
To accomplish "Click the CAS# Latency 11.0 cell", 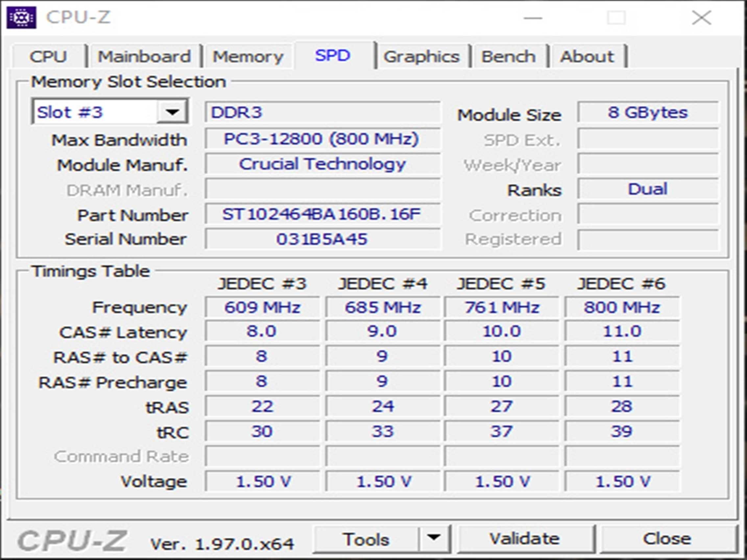I will pos(622,331).
